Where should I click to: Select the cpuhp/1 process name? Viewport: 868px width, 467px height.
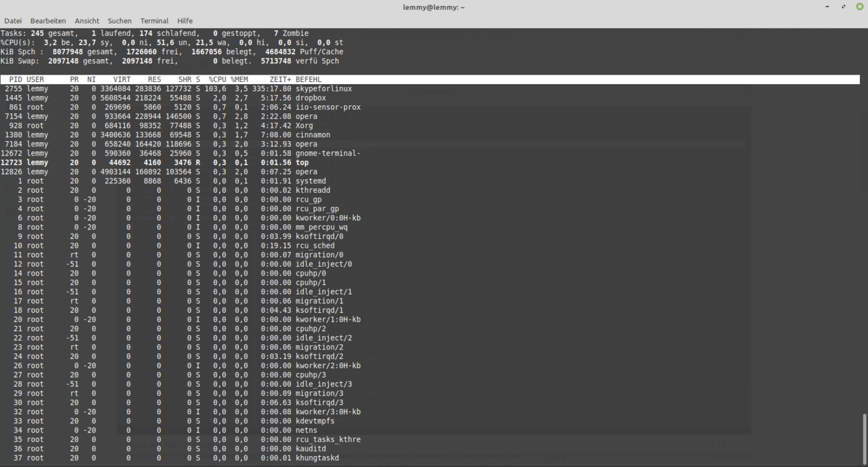(x=311, y=282)
